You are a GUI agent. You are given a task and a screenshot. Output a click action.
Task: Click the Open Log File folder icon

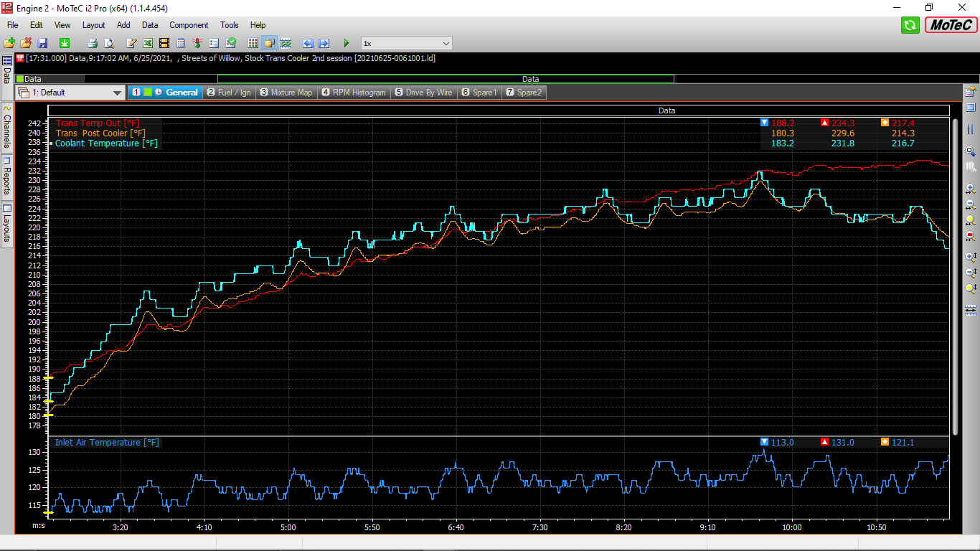(x=9, y=44)
